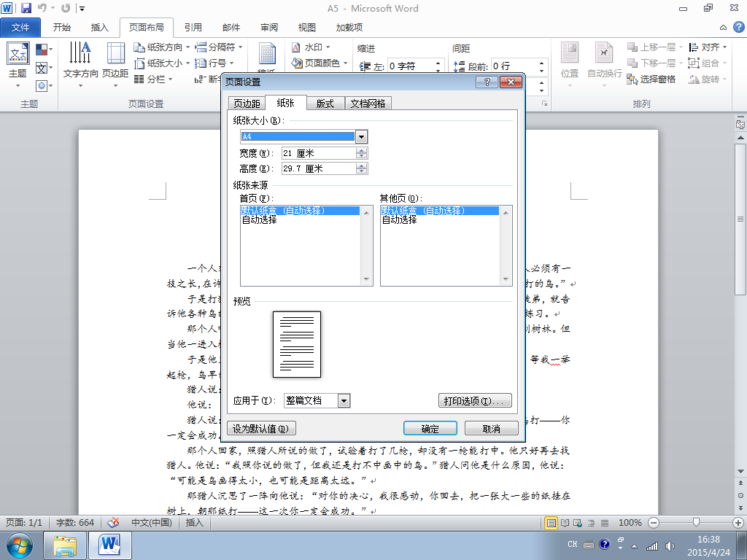This screenshot has width=747, height=560.
Task: Click the Redo icon in quick access toolbar
Action: 66,8
